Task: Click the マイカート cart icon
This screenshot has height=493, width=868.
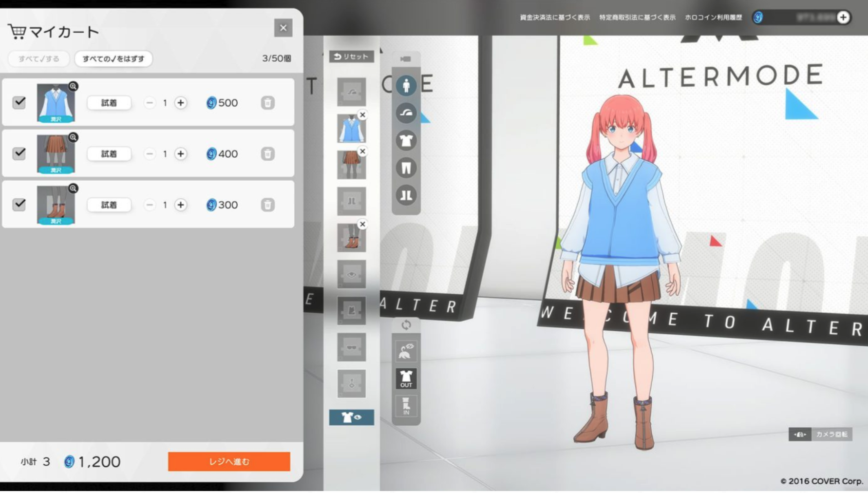Action: coord(17,32)
